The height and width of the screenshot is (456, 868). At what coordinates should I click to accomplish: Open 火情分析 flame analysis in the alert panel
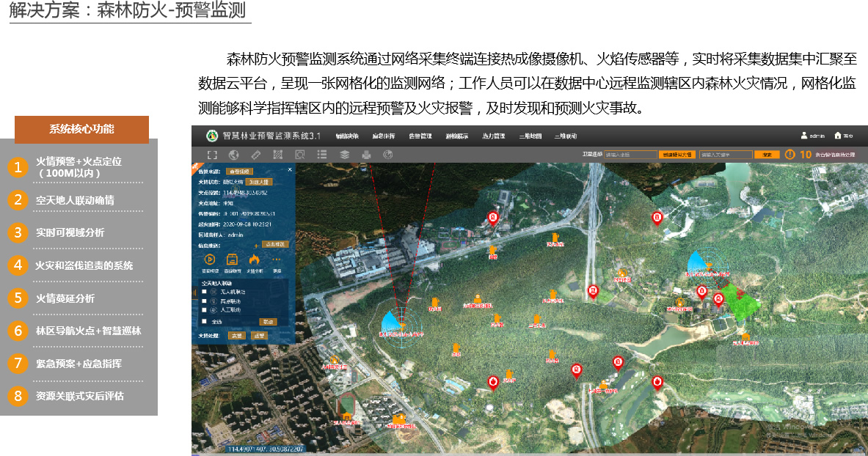point(256,258)
